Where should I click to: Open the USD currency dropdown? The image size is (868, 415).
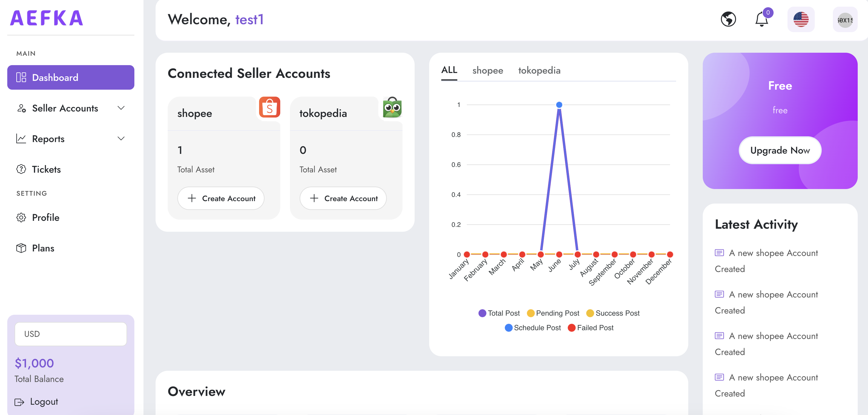[x=71, y=334]
